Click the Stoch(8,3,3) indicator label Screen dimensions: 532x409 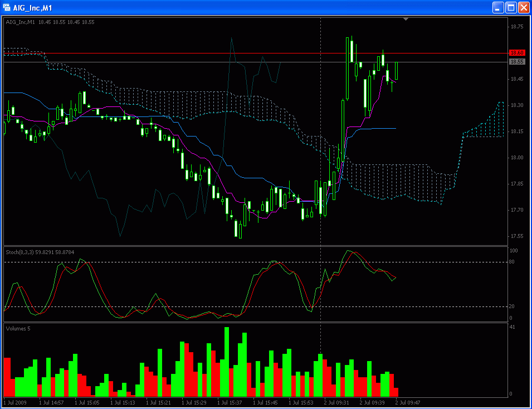click(40, 252)
